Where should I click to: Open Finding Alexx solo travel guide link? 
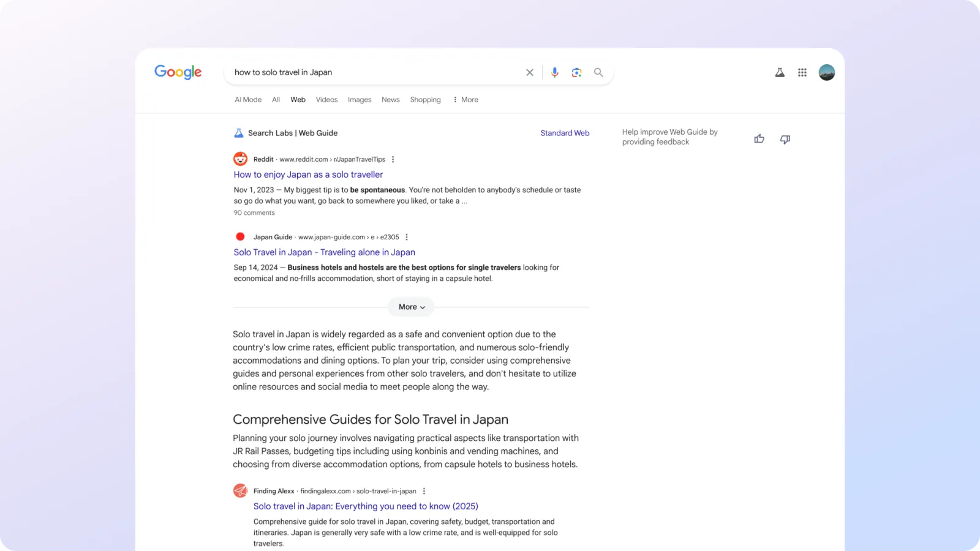click(x=366, y=506)
